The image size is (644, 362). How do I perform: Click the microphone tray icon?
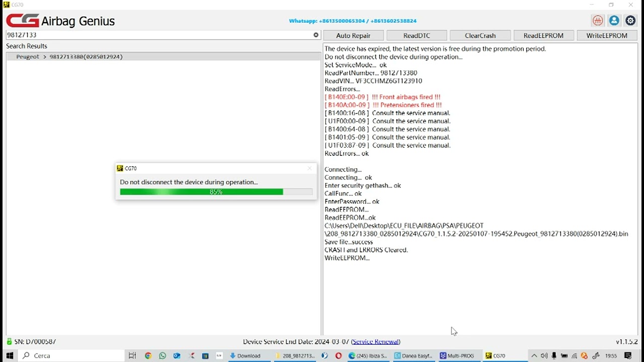click(554, 355)
